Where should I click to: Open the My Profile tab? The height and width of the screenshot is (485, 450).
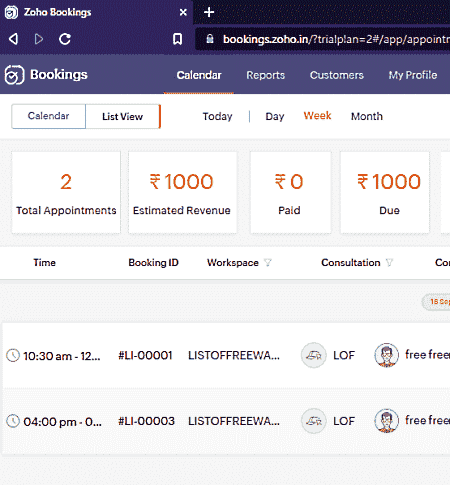(413, 75)
